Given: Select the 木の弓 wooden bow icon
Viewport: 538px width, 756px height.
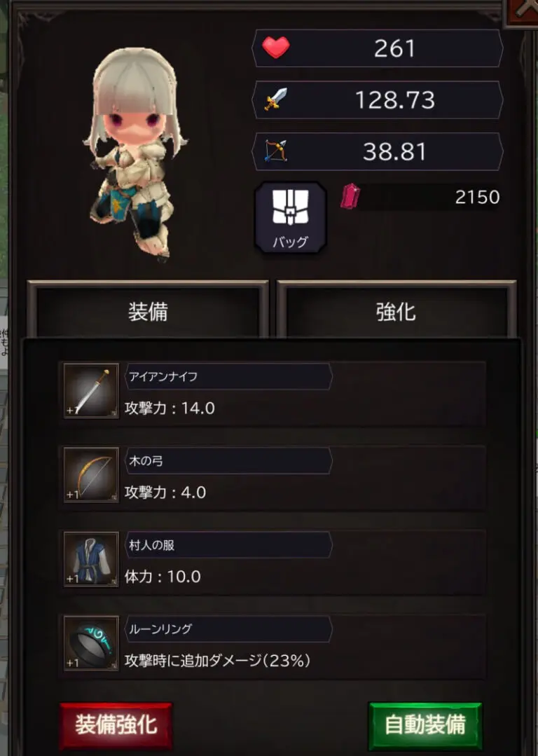Looking at the screenshot, I should pos(91,475).
